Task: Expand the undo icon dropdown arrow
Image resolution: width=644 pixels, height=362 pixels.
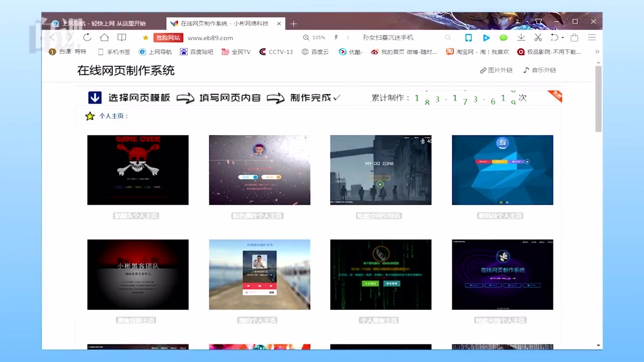Action: click(x=562, y=38)
